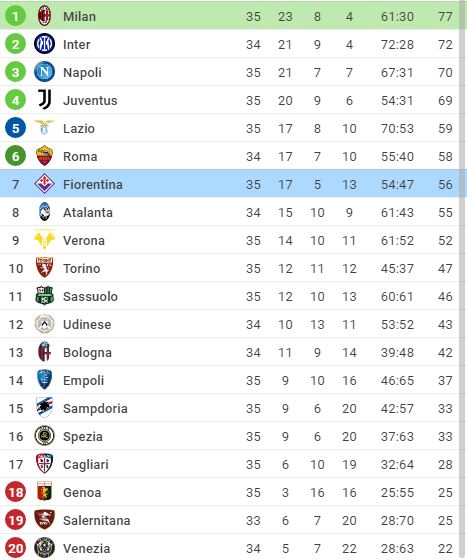Viewport: 467px width, 560px height.
Task: Select the Napoli team badge
Action: 44,72
